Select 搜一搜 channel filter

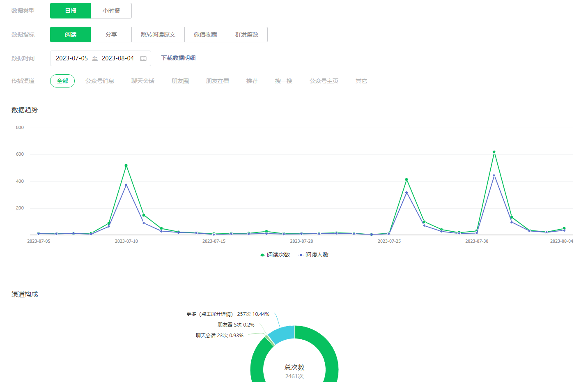point(284,81)
